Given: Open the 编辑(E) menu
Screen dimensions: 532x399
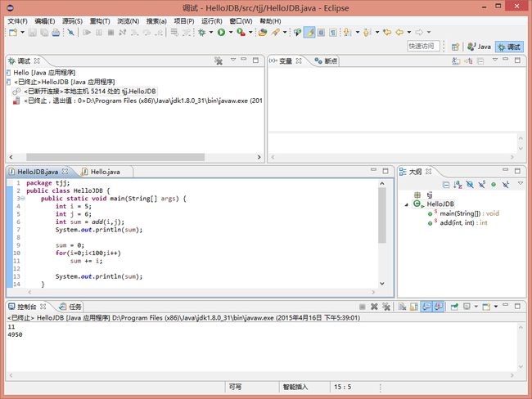Looking at the screenshot, I should pyautogui.click(x=45, y=21).
